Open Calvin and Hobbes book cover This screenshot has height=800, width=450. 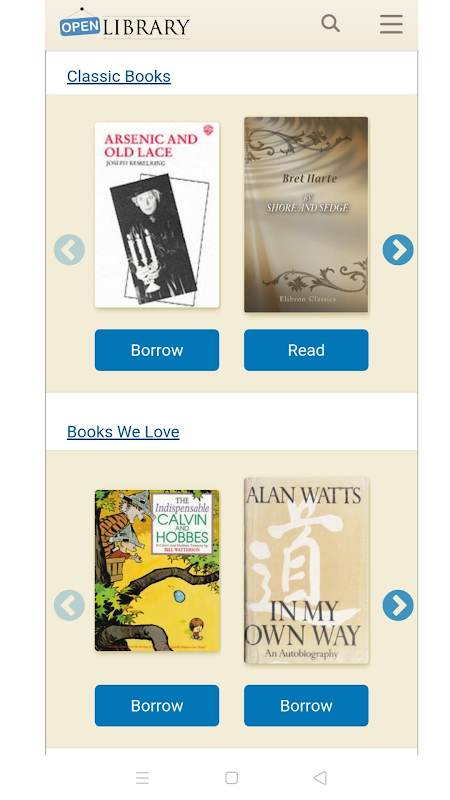(x=157, y=570)
